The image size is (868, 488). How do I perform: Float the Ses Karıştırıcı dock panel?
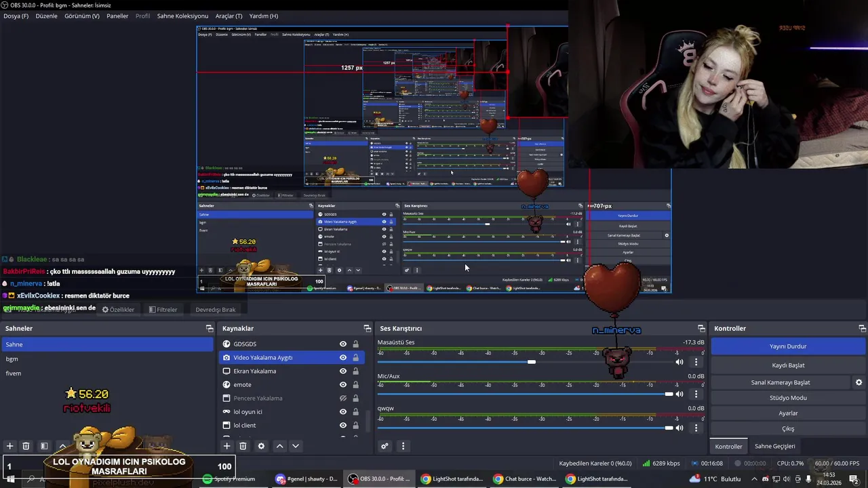click(701, 328)
